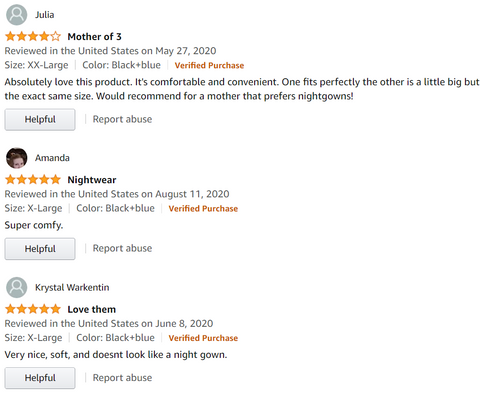Open the 'Nightwear' review title
Screen dimensions: 480x397
[92, 180]
